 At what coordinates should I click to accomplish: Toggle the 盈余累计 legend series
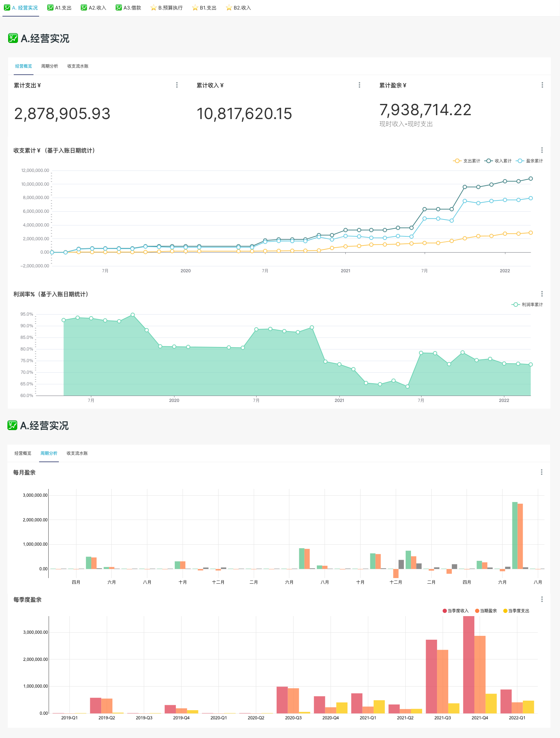click(x=529, y=161)
